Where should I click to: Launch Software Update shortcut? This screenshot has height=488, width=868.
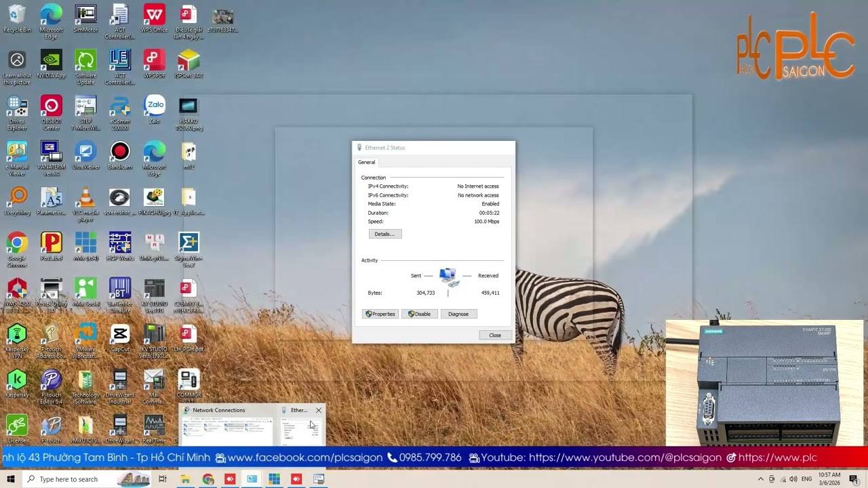coord(85,68)
